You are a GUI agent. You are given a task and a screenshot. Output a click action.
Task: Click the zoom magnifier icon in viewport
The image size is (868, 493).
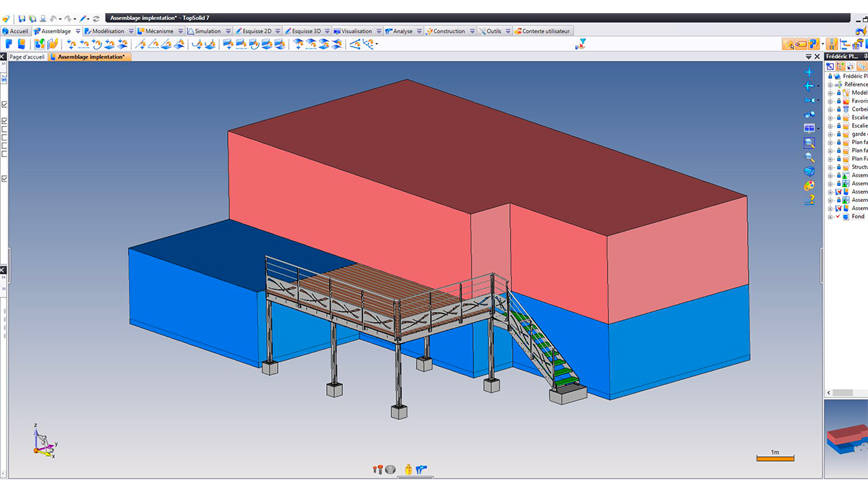click(809, 157)
